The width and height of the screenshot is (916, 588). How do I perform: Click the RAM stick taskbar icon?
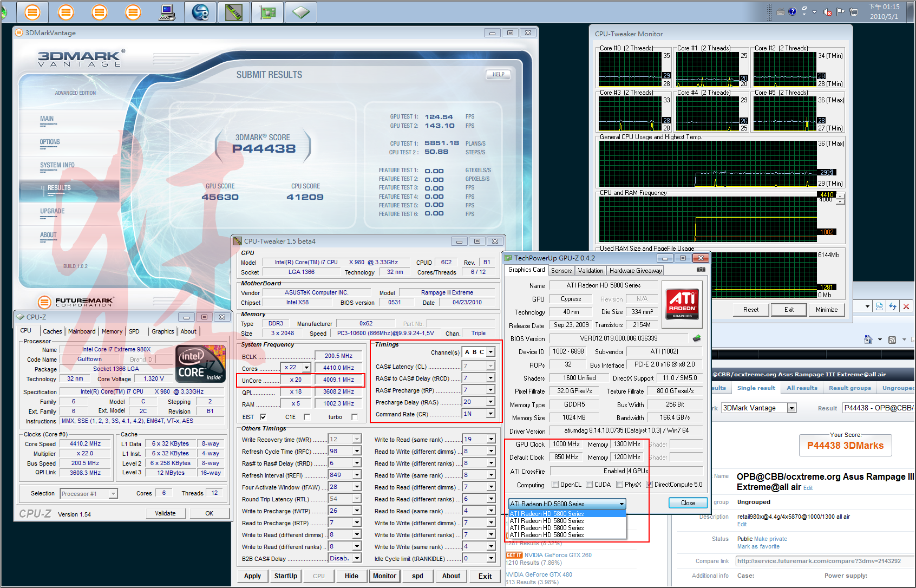(x=234, y=12)
